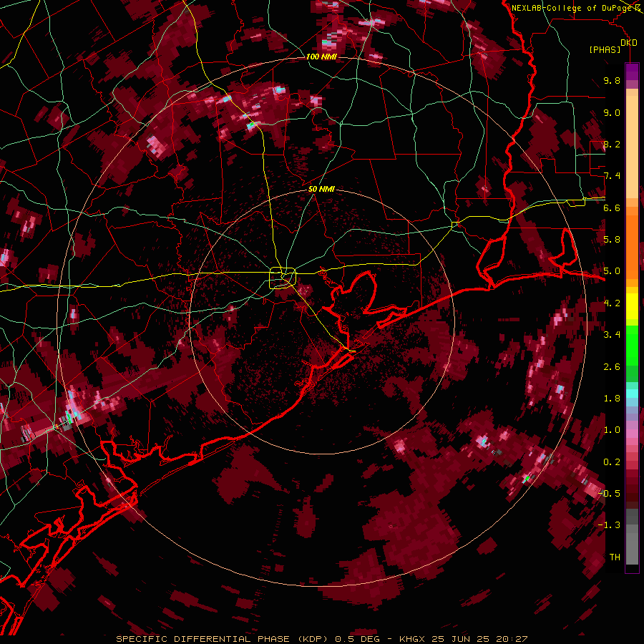Pick the orange segment of the color bar

(x=632, y=243)
